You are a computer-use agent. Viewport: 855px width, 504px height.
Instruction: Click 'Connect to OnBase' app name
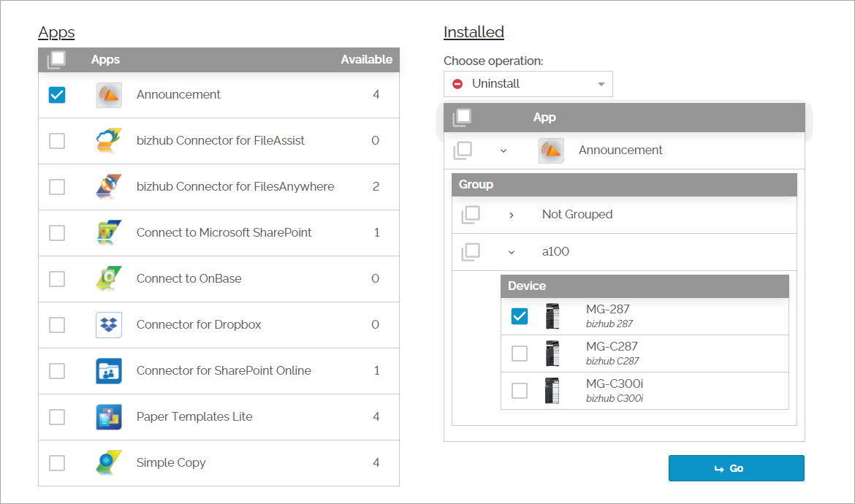click(x=189, y=278)
